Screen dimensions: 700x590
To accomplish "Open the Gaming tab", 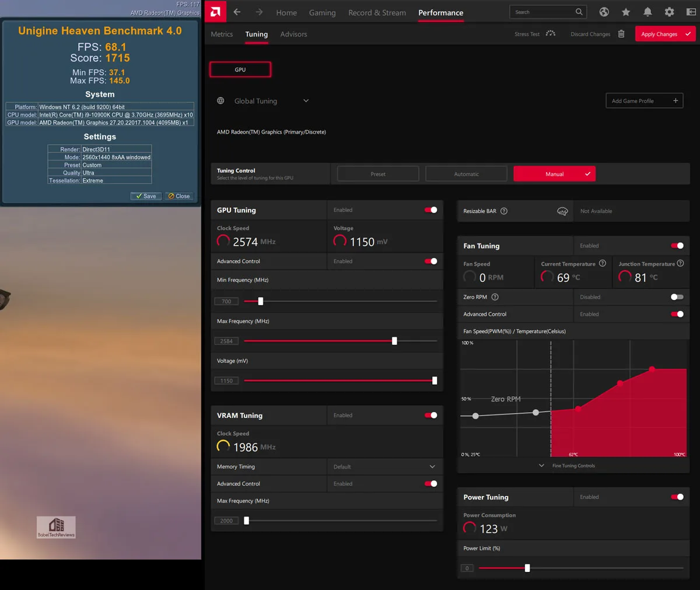I will pyautogui.click(x=323, y=13).
